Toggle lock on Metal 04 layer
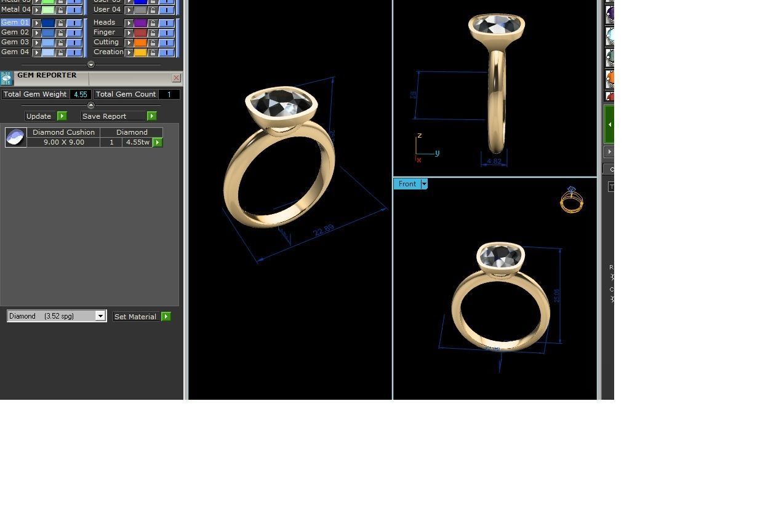This screenshot has width=784, height=532. click(60, 10)
